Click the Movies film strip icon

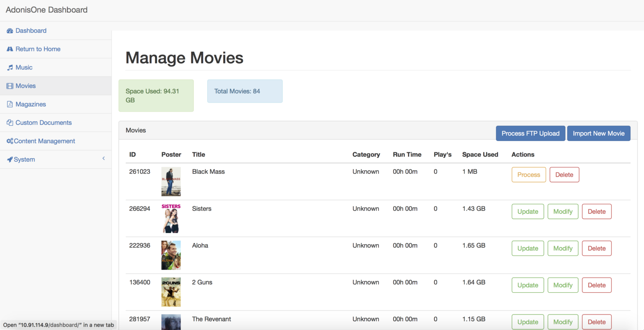pyautogui.click(x=10, y=86)
